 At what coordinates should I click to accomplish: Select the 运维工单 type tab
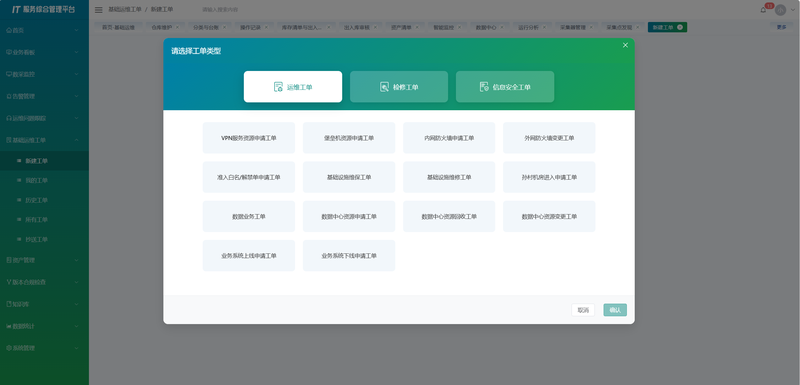pos(293,87)
